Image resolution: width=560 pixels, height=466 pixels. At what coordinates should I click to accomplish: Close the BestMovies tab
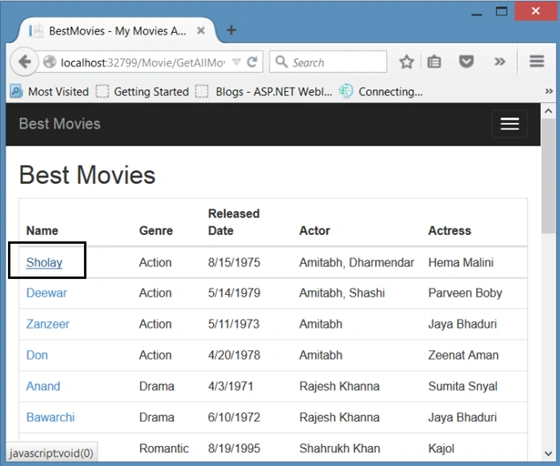(201, 31)
